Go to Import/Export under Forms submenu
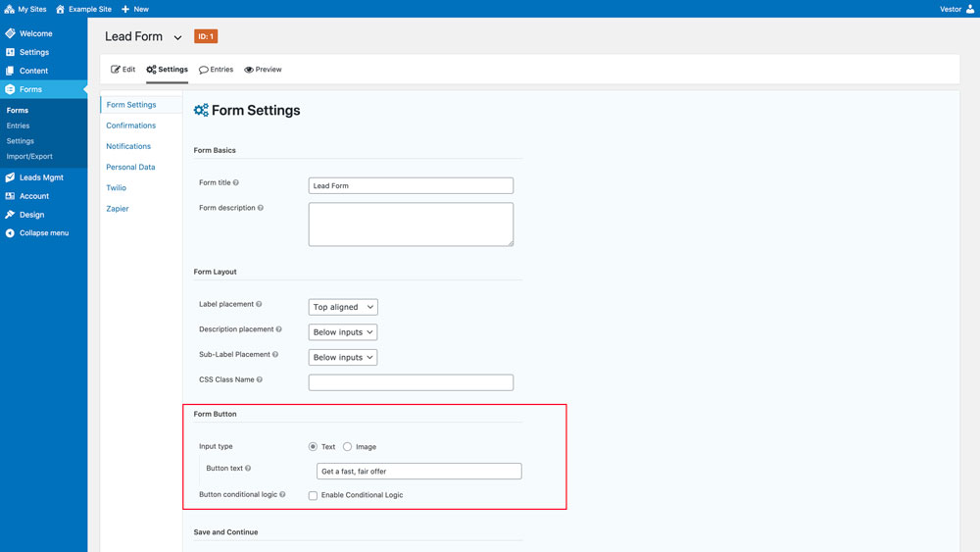The height and width of the screenshot is (552, 980). pos(29,156)
